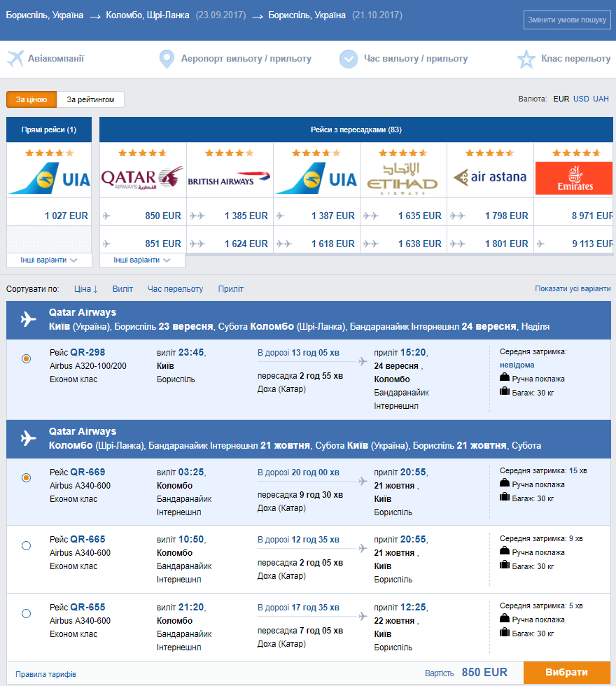Click white plane icon in return Qatar Airways header
Screen dimensions: 616x686
tap(29, 438)
